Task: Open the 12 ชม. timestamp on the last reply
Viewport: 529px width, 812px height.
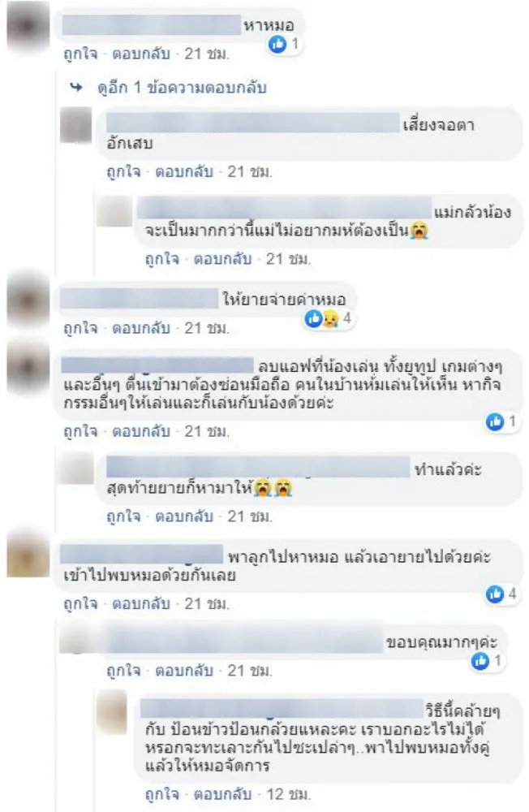Action: (288, 794)
